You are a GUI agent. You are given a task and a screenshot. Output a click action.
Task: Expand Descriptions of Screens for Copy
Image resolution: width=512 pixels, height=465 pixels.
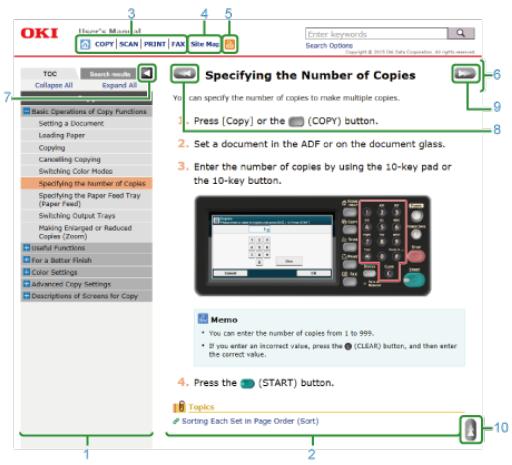pos(26,296)
